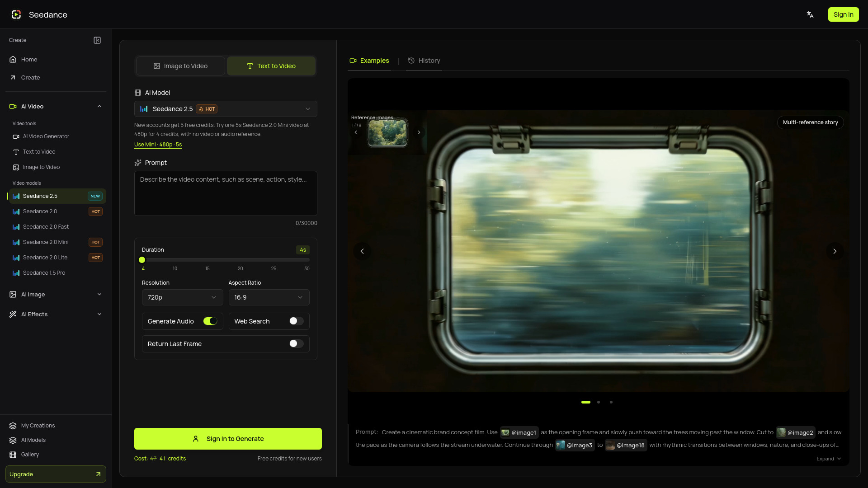Open the language translation icon
Viewport: 868px width, 488px height.
[x=810, y=14]
